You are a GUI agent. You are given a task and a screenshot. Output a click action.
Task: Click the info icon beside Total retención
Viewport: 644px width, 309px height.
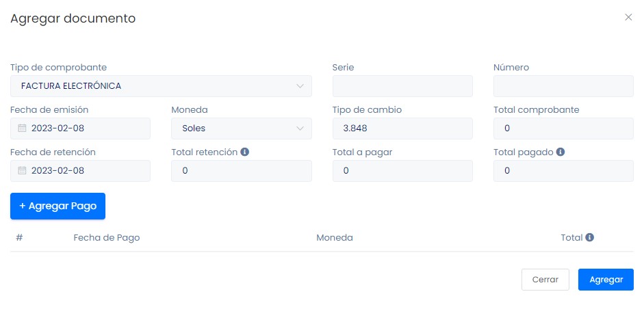click(x=245, y=152)
